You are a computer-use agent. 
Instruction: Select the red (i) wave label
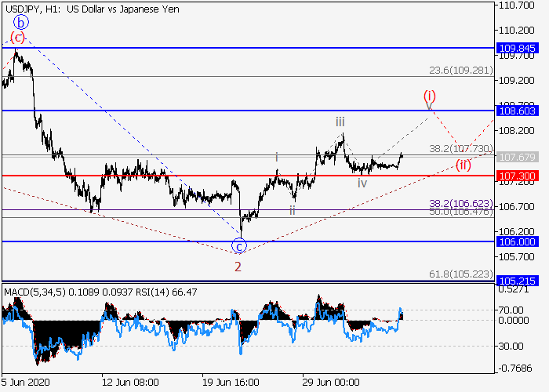pyautogui.click(x=430, y=96)
